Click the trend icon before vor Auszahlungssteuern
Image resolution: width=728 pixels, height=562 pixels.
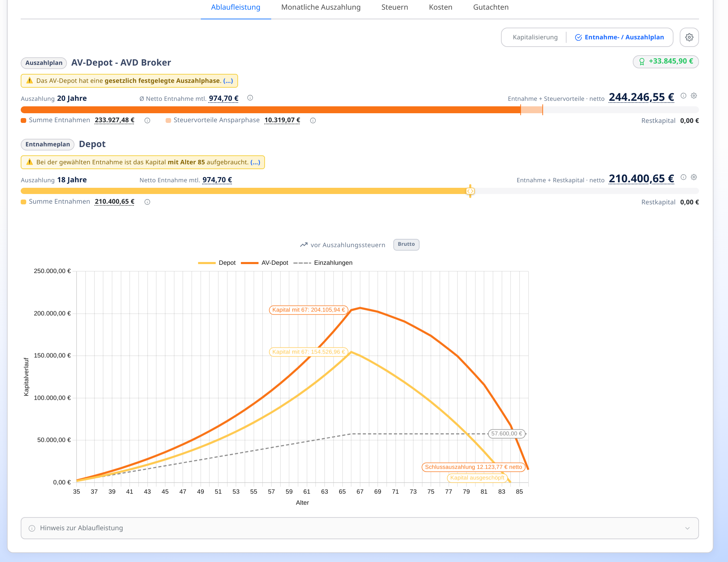pos(304,245)
